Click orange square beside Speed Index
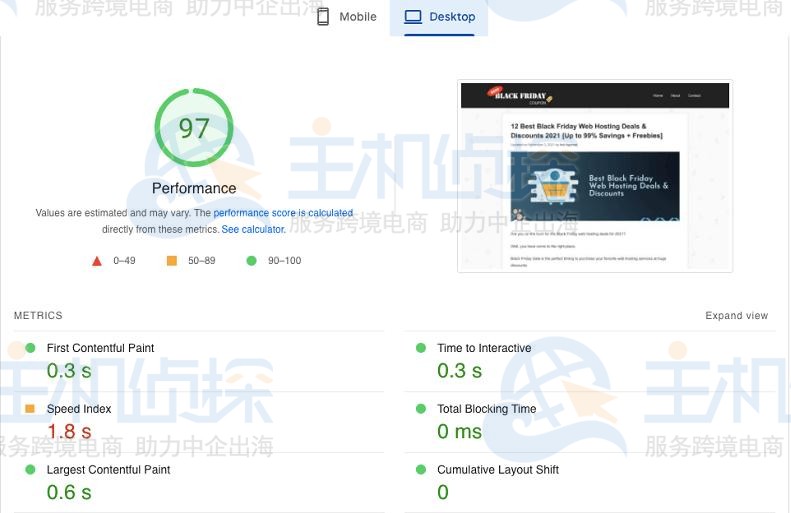 [x=30, y=409]
